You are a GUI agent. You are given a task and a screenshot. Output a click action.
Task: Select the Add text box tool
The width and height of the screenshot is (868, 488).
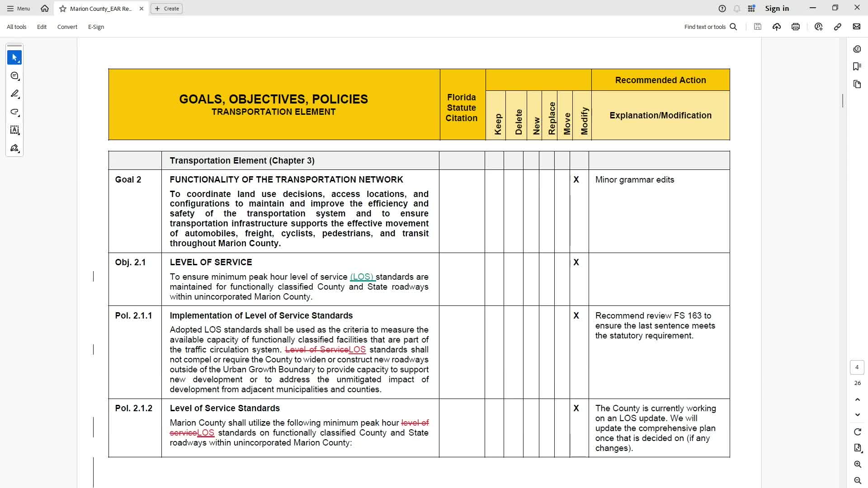pos(14,130)
